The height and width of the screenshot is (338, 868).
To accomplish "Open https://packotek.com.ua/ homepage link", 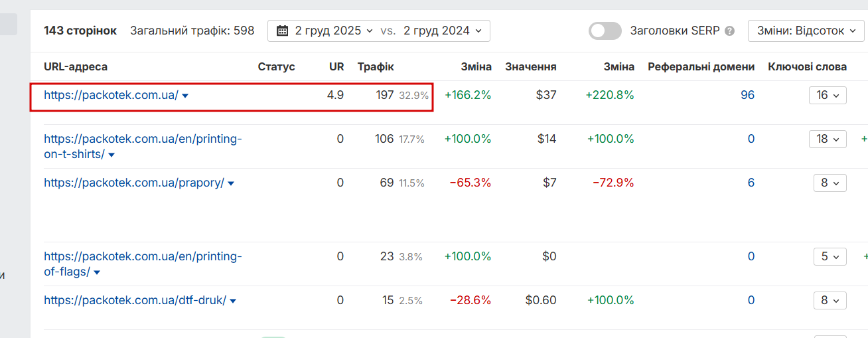I will point(111,95).
